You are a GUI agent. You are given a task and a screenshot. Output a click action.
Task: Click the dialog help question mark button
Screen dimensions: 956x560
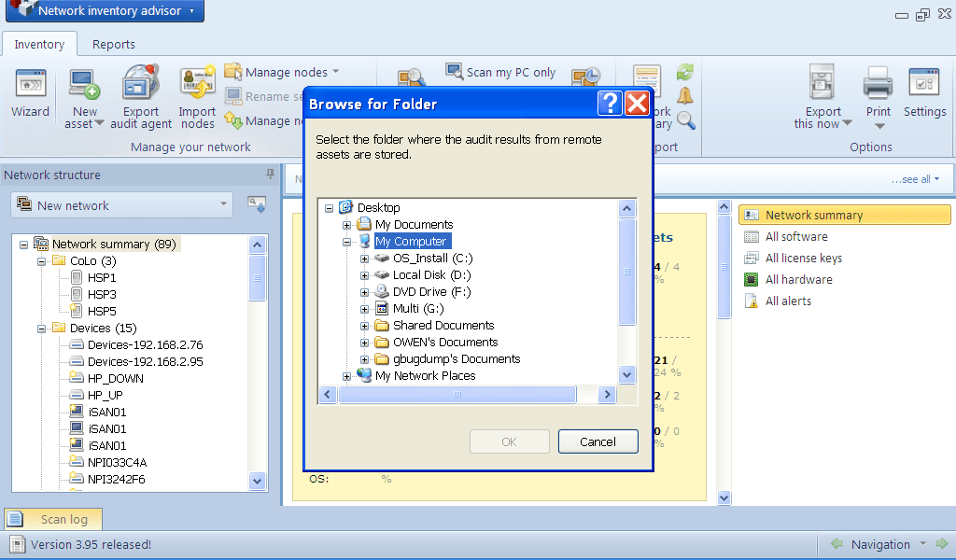pyautogui.click(x=610, y=104)
